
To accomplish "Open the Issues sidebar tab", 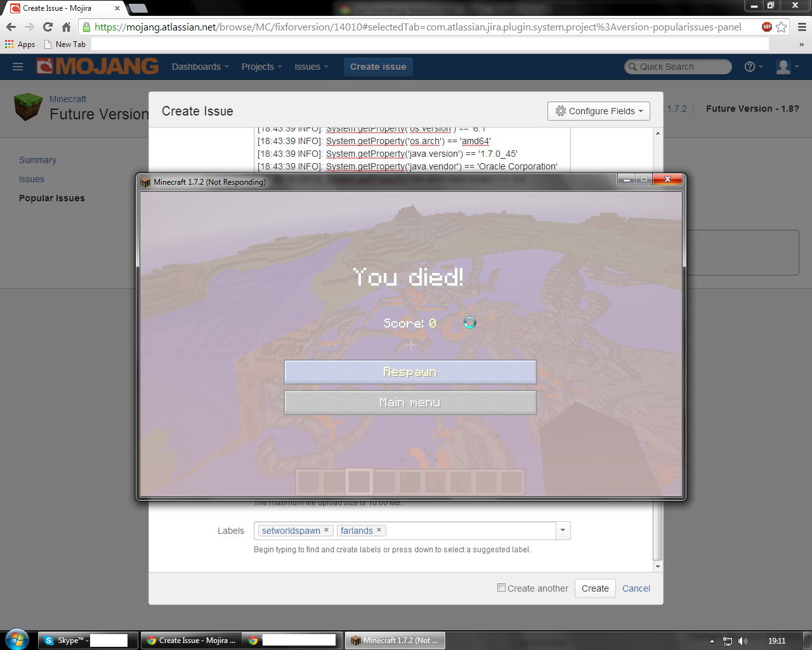I will click(x=32, y=179).
